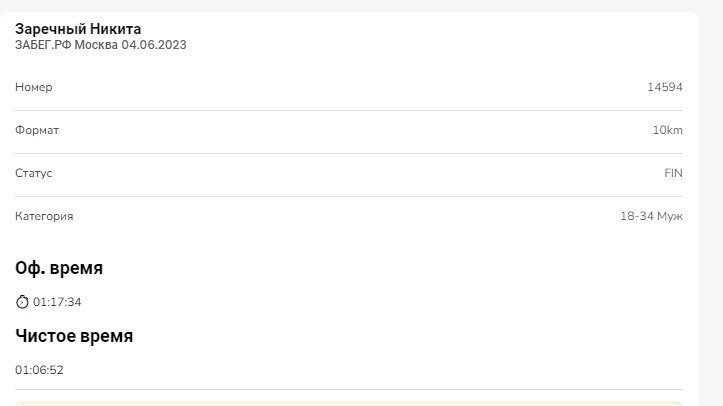Select the FIN status value
Viewport: 723px width, 406px height.
(673, 173)
